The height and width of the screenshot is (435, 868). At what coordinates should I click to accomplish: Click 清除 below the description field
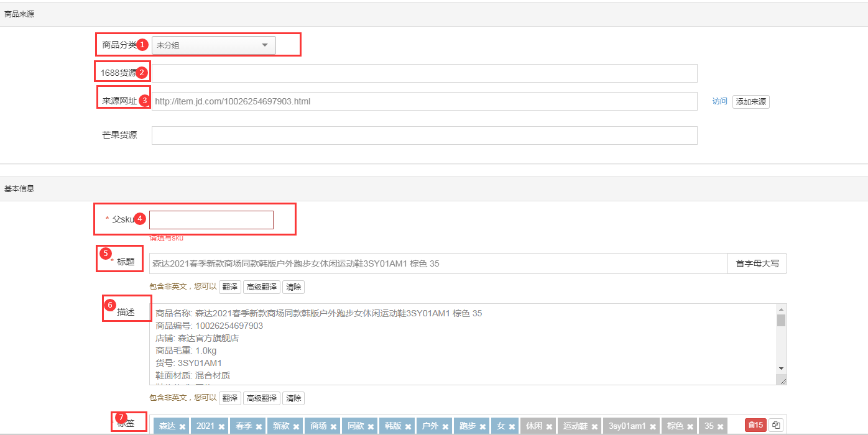293,398
